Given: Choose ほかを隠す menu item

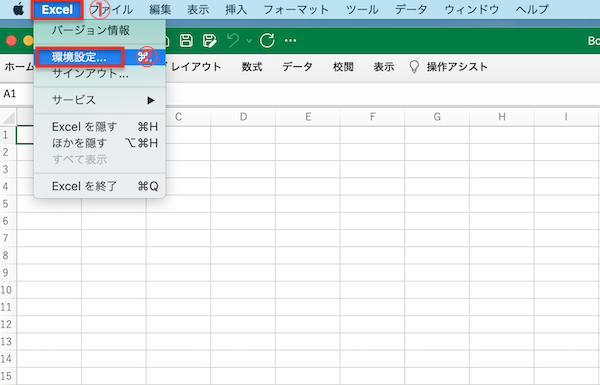Looking at the screenshot, I should coord(100,143).
